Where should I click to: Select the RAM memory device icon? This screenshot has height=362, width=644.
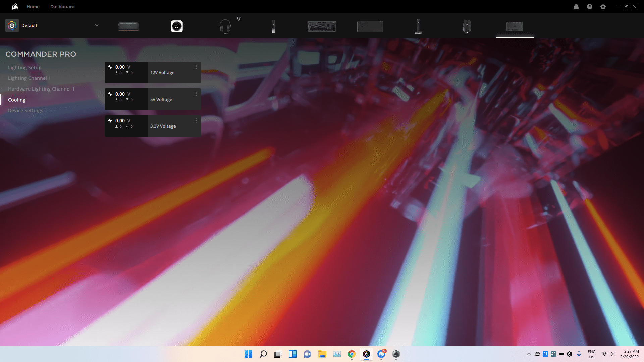(x=128, y=26)
